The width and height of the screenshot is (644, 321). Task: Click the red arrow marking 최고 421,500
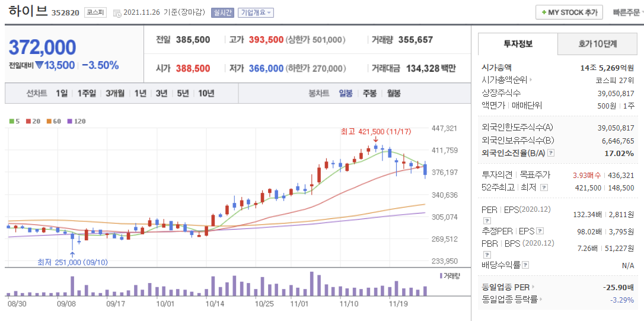click(375, 140)
